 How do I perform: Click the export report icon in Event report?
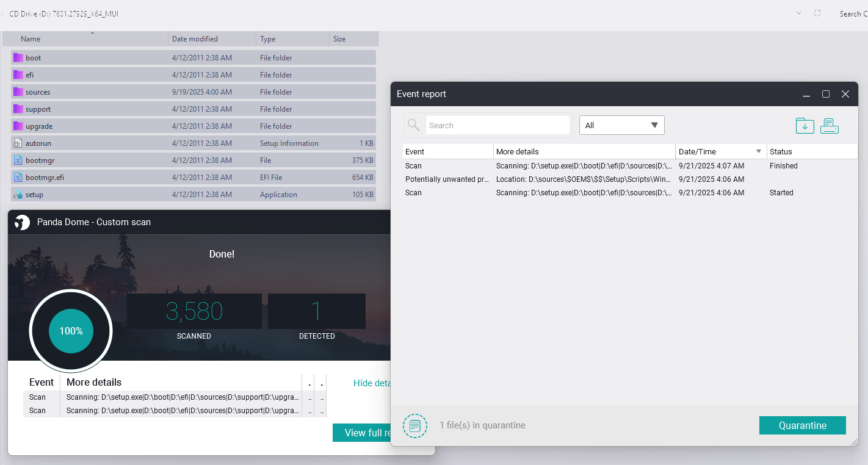805,126
